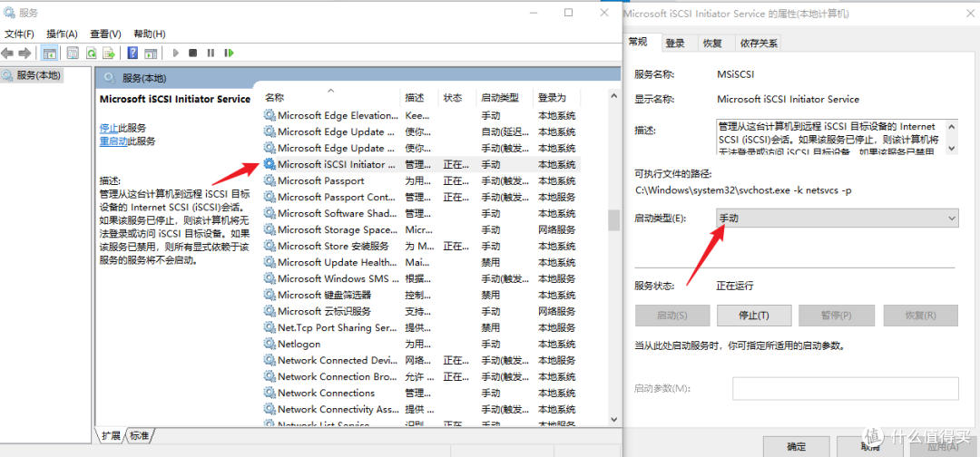Click gear icon beside Network Connections

point(269,393)
